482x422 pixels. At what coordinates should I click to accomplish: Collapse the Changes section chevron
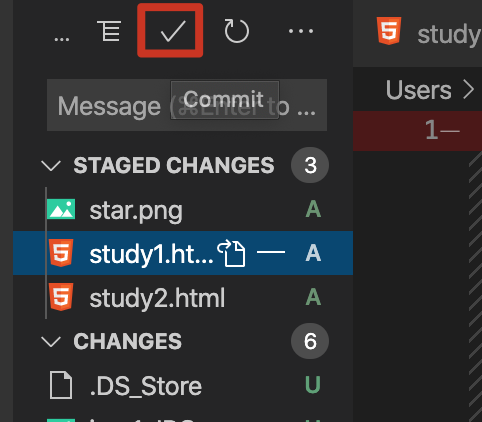click(51, 341)
